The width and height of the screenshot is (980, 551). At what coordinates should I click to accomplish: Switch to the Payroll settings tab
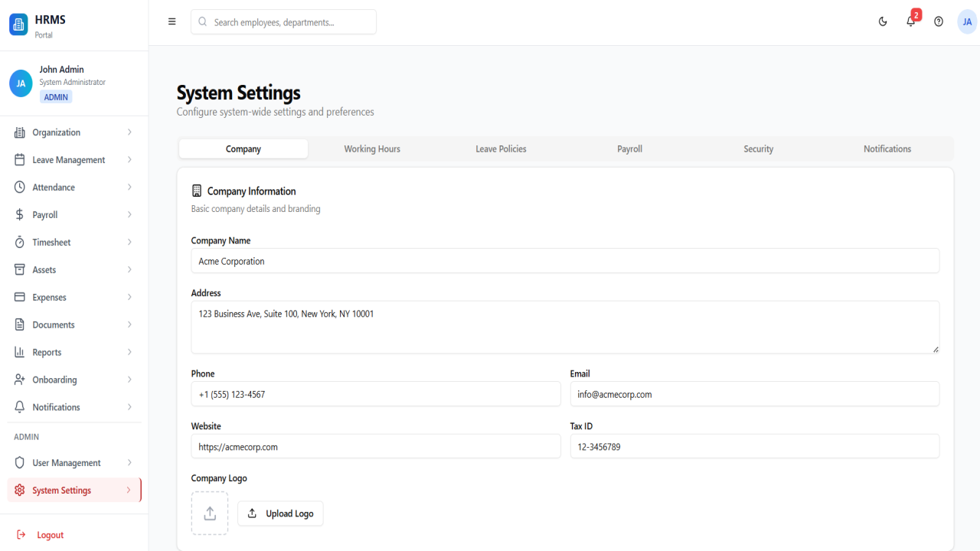point(629,149)
